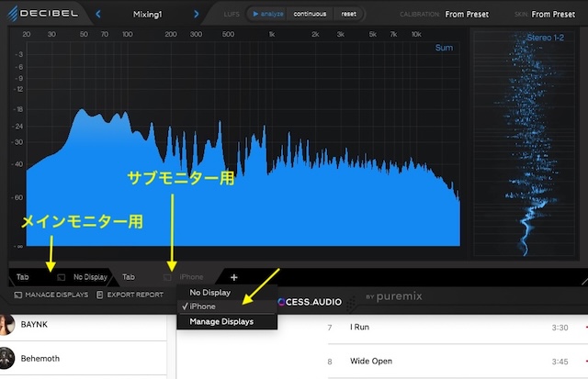The image size is (588, 379).
Task: Choose No Display from popup menu
Action: (x=209, y=292)
